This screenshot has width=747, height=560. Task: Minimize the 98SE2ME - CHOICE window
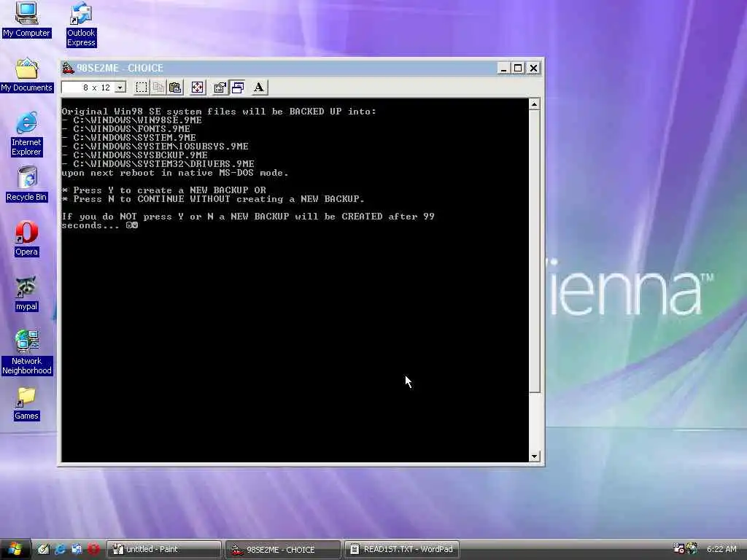(503, 68)
